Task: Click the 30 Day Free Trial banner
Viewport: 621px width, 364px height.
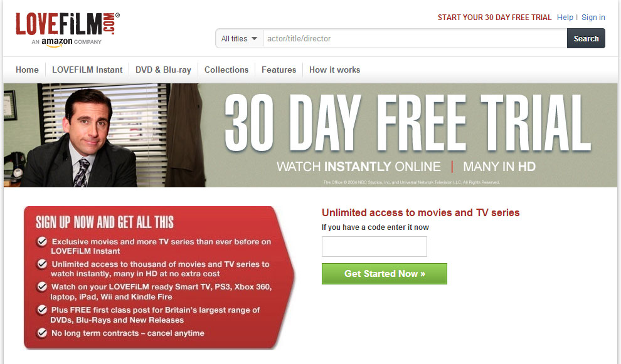Action: (310, 135)
